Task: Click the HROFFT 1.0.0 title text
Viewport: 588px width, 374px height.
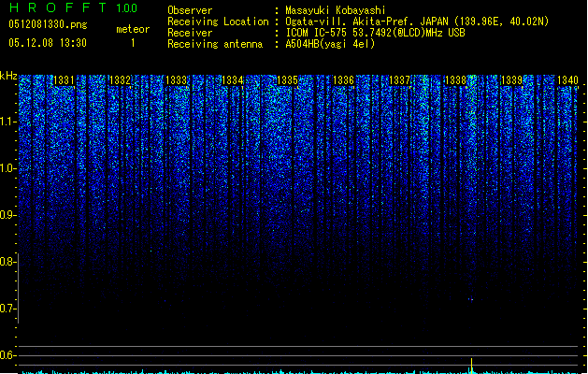Action: (x=73, y=7)
